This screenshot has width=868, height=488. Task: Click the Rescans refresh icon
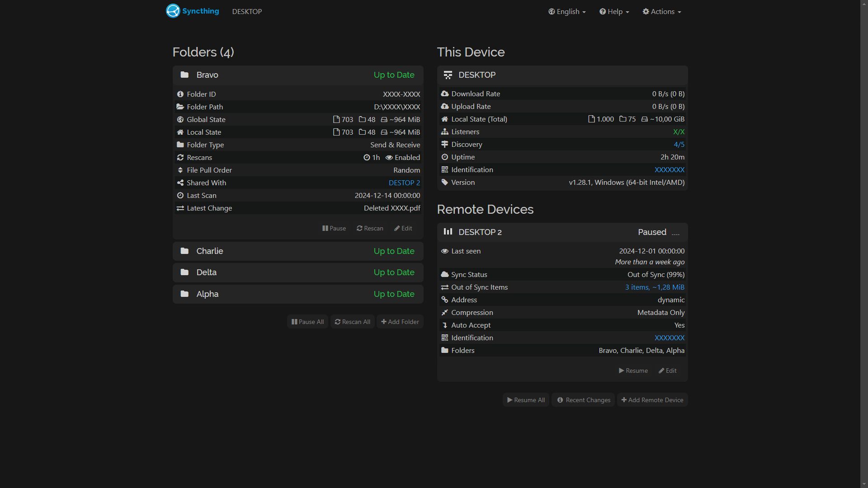click(x=180, y=157)
